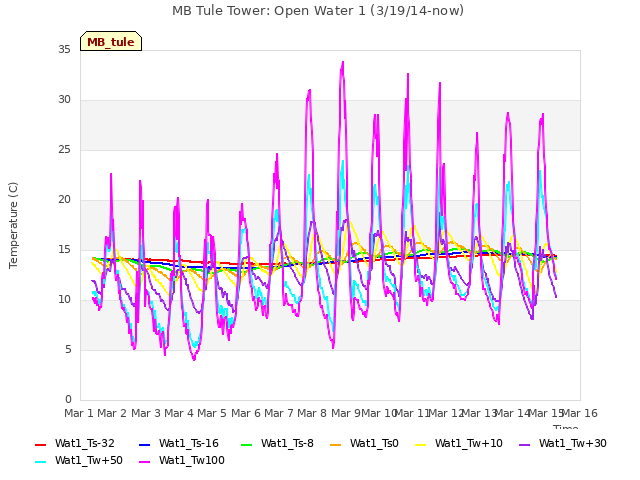Click the Mar 5 x-axis tick label

pyautogui.click(x=212, y=413)
